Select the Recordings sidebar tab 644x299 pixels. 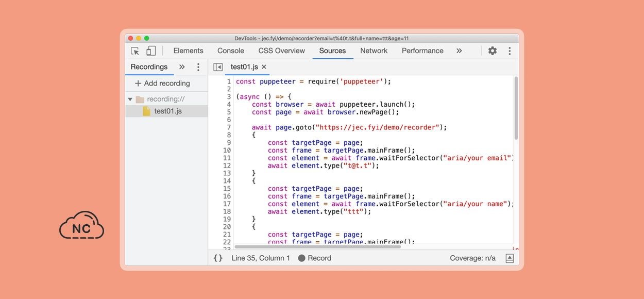pos(149,67)
